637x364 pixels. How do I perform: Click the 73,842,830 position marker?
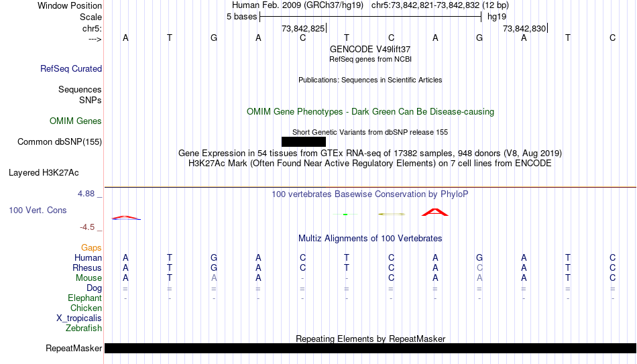(x=524, y=28)
